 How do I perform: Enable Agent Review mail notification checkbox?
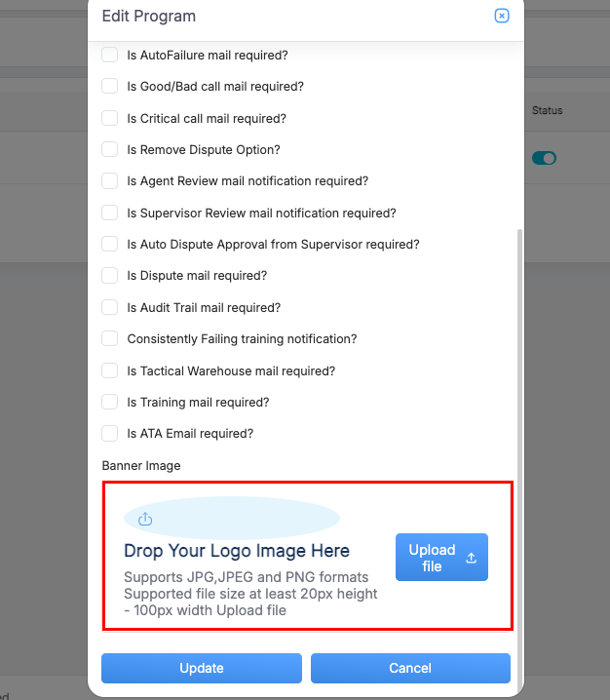pos(110,181)
